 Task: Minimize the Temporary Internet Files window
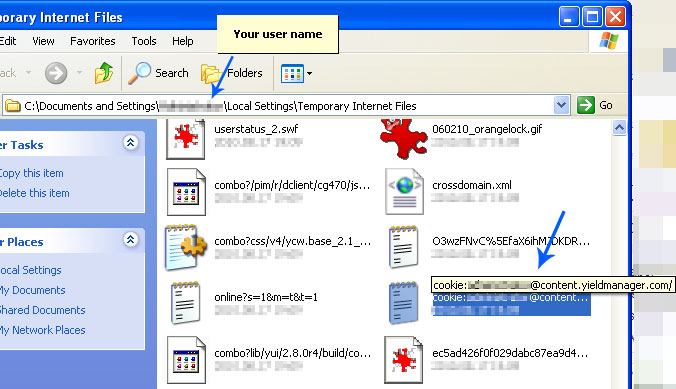pos(569,17)
